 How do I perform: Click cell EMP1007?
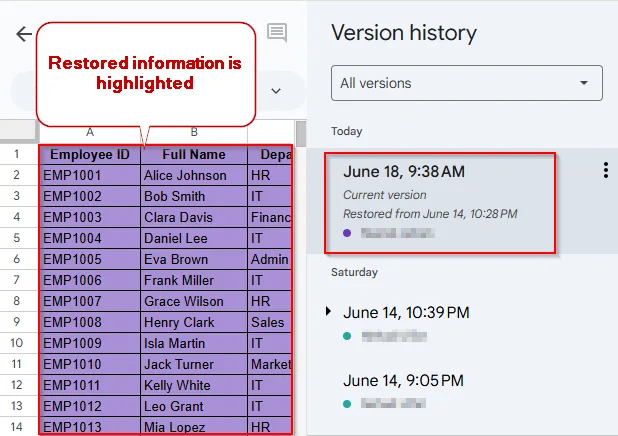pos(90,301)
